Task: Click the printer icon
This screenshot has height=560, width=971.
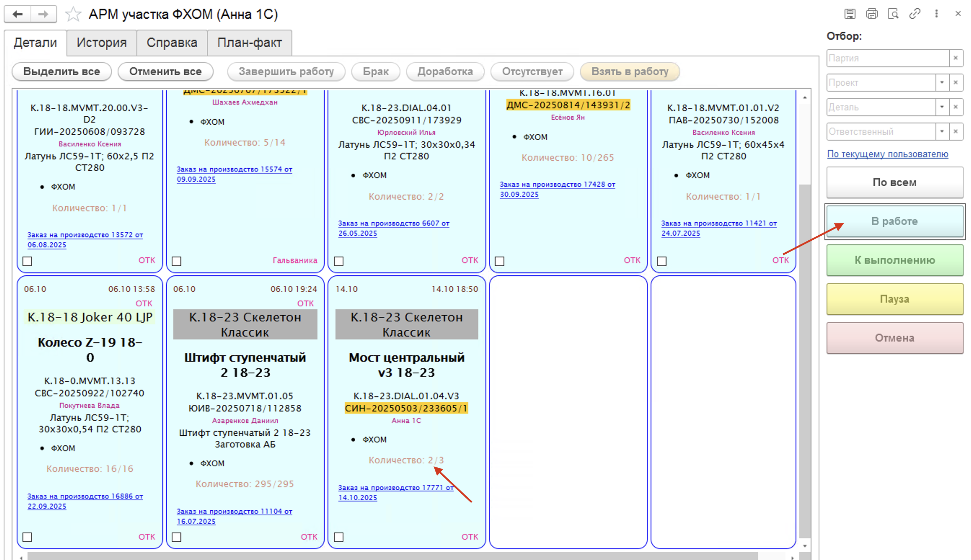Action: click(872, 14)
